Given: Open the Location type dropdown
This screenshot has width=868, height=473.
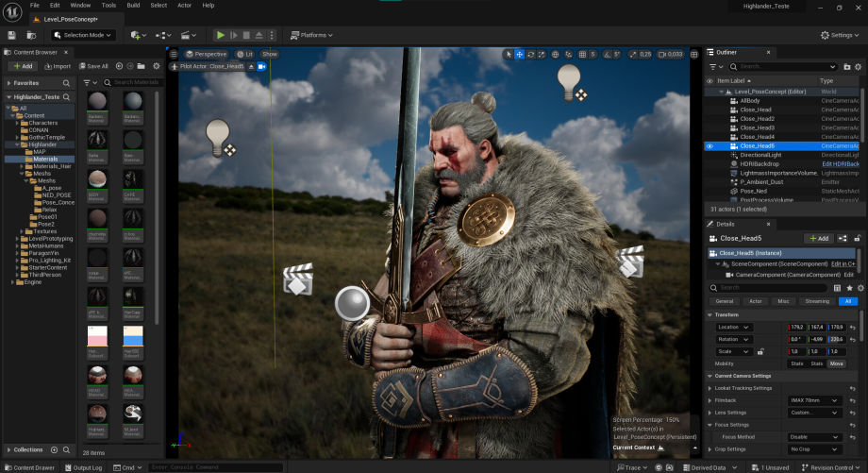Looking at the screenshot, I should tap(733, 328).
